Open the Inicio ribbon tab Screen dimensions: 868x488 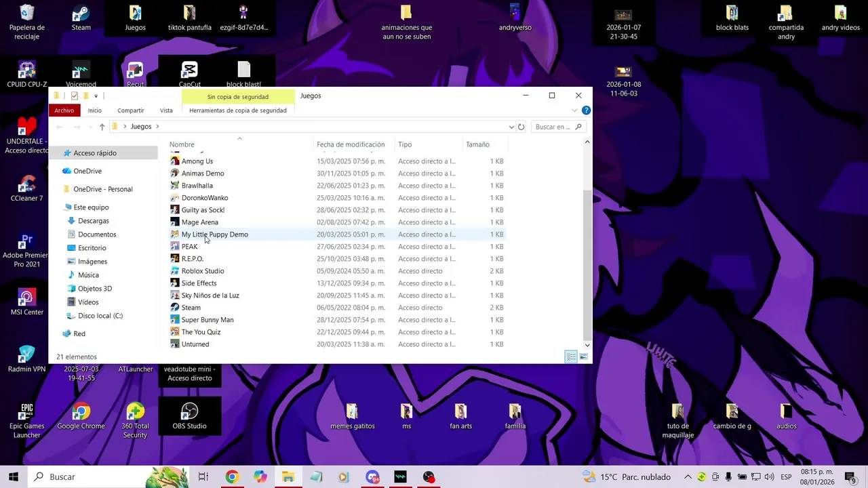click(94, 110)
